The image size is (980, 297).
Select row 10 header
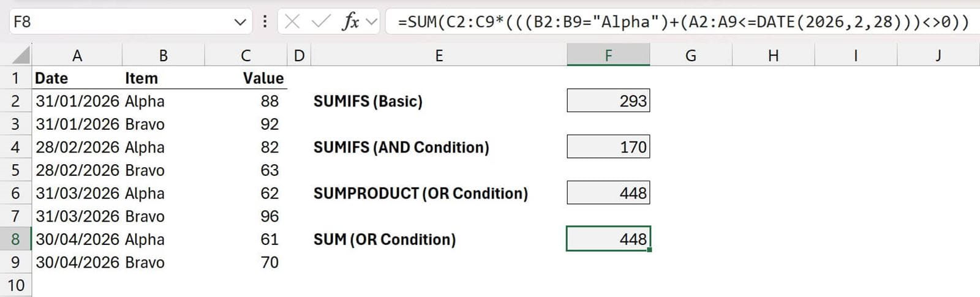point(16,285)
